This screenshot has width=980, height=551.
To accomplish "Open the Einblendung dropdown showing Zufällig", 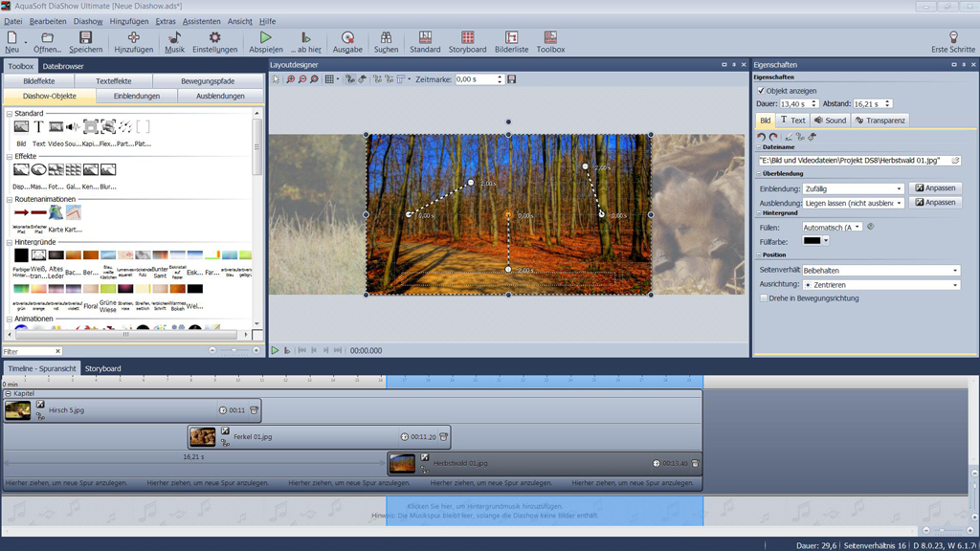I will (x=853, y=188).
